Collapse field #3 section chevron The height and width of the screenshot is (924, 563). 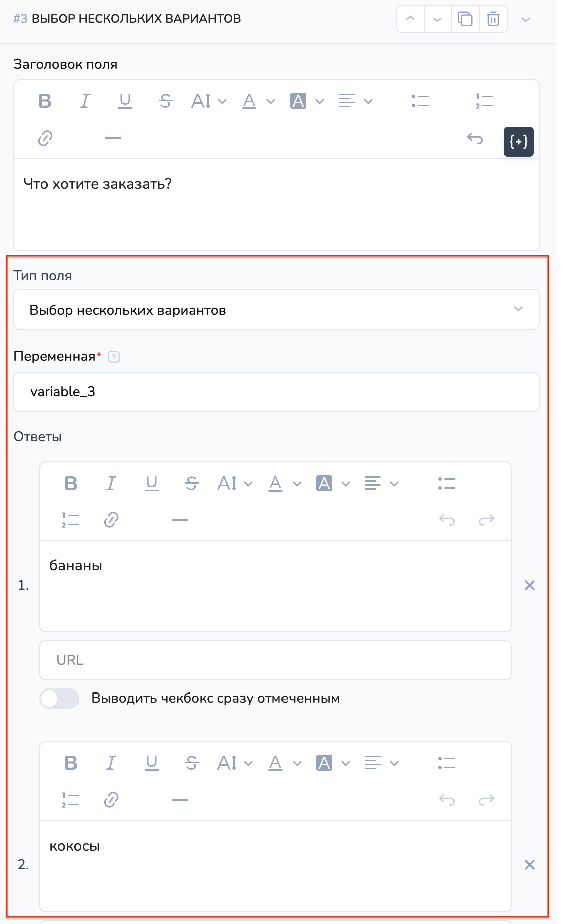click(x=526, y=19)
